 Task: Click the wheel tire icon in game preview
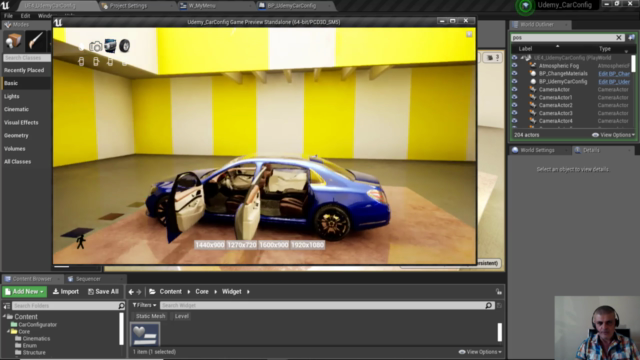point(124,46)
